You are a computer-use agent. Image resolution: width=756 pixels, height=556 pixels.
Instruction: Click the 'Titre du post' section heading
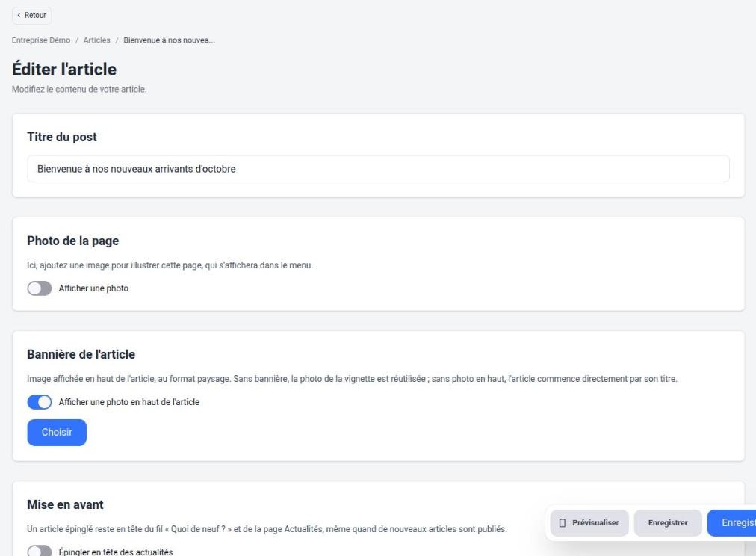tap(62, 137)
